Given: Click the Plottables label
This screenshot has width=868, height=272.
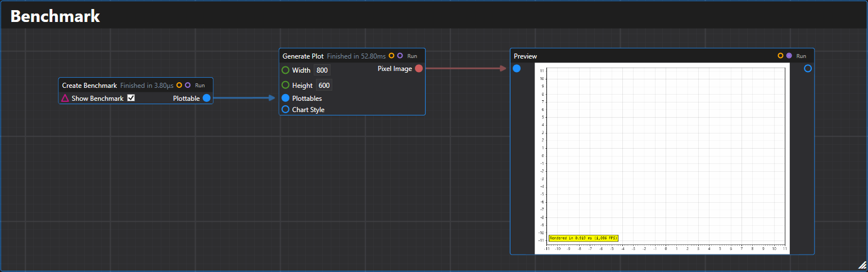Looking at the screenshot, I should click(307, 99).
